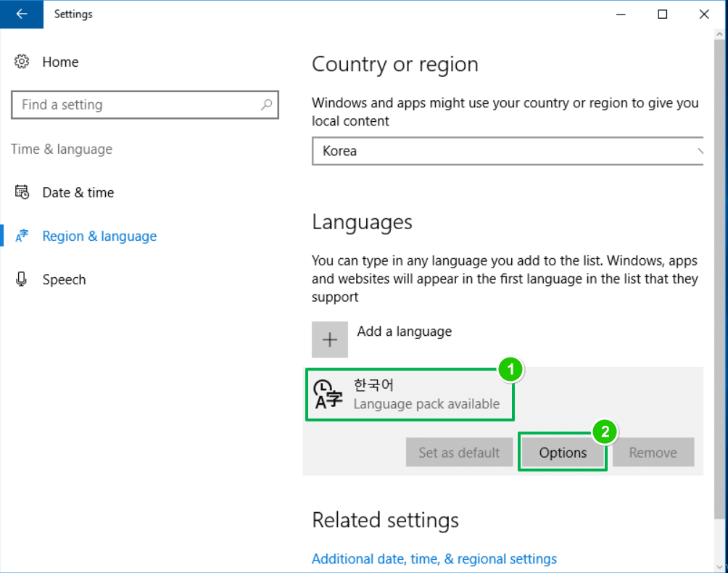Click the Language pack available text
Viewport: 728px width, 573px height.
click(426, 404)
